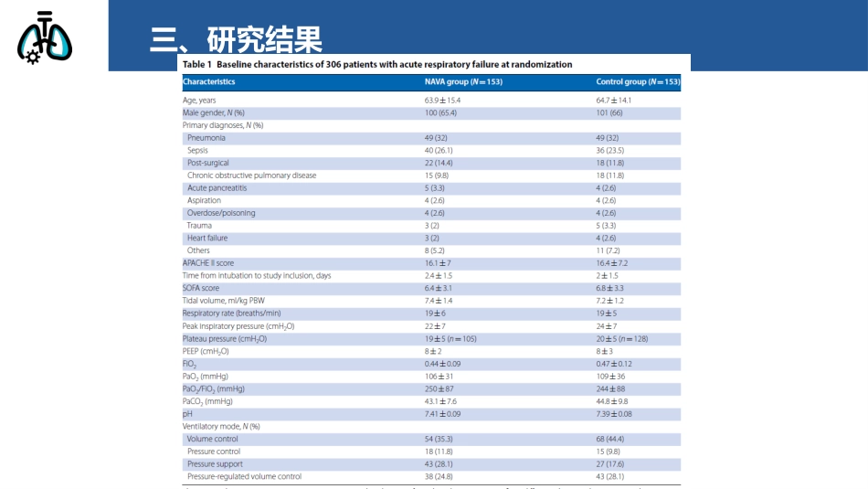Select the value 68 (44.4)
This screenshot has width=868, height=489.
pos(610,439)
